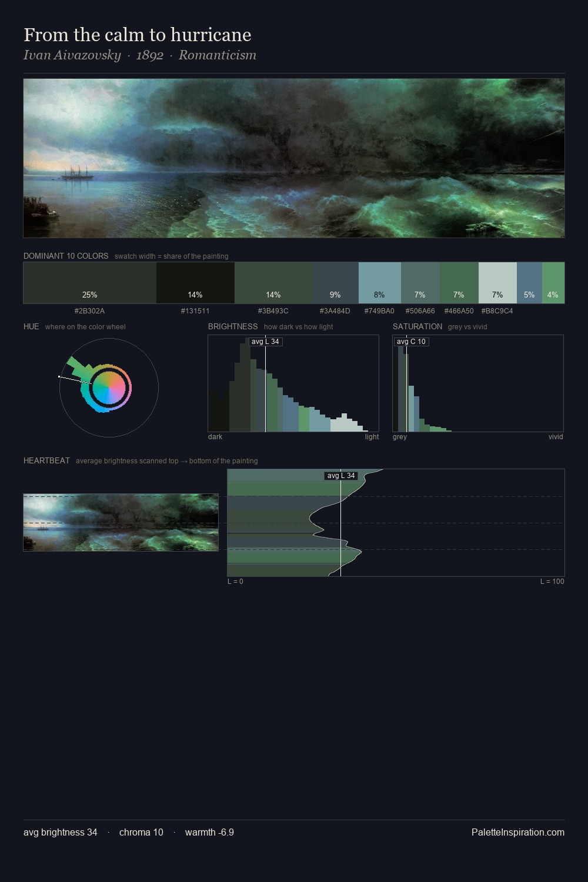Viewport: 588px width, 882px height.
Task: Click the saturation histogram chart
Action: coord(478,383)
